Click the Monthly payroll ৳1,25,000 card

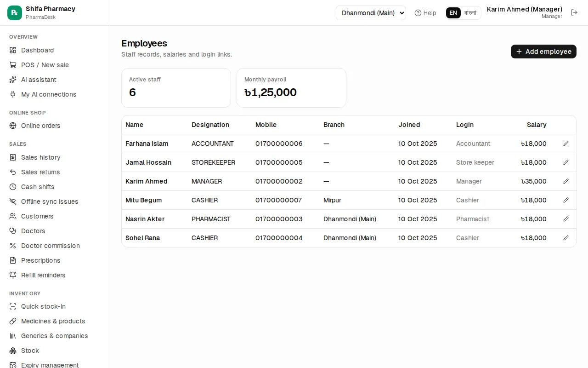291,88
